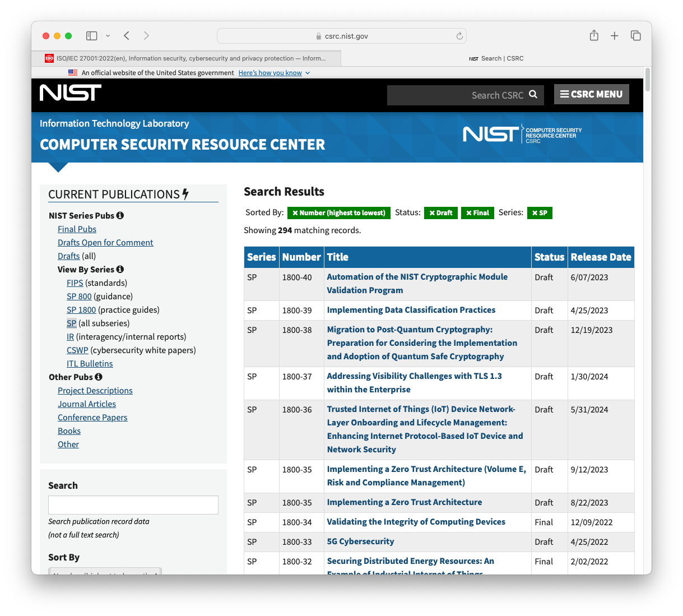Open Conference Papers link

(92, 418)
